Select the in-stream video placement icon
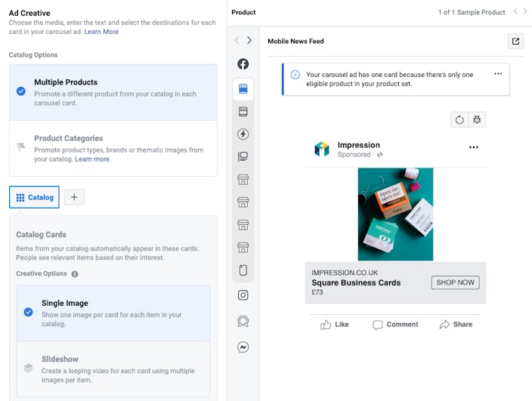 (243, 156)
